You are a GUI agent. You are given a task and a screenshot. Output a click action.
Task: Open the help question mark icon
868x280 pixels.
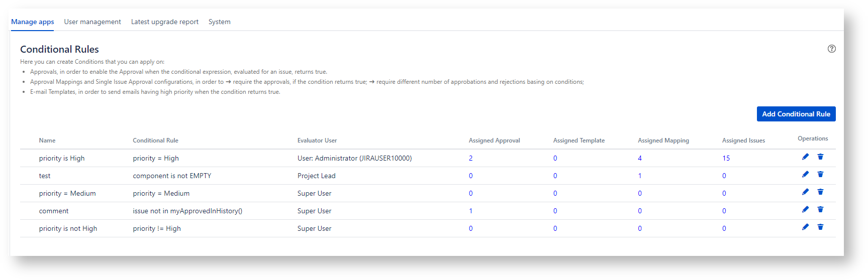tap(831, 49)
